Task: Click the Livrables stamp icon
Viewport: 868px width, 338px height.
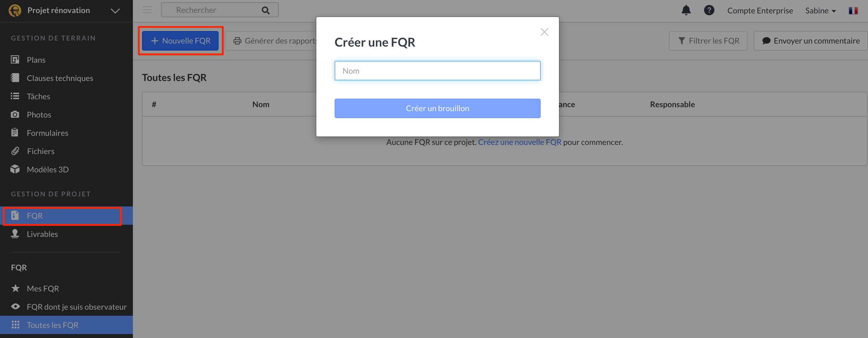Action: click(15, 234)
